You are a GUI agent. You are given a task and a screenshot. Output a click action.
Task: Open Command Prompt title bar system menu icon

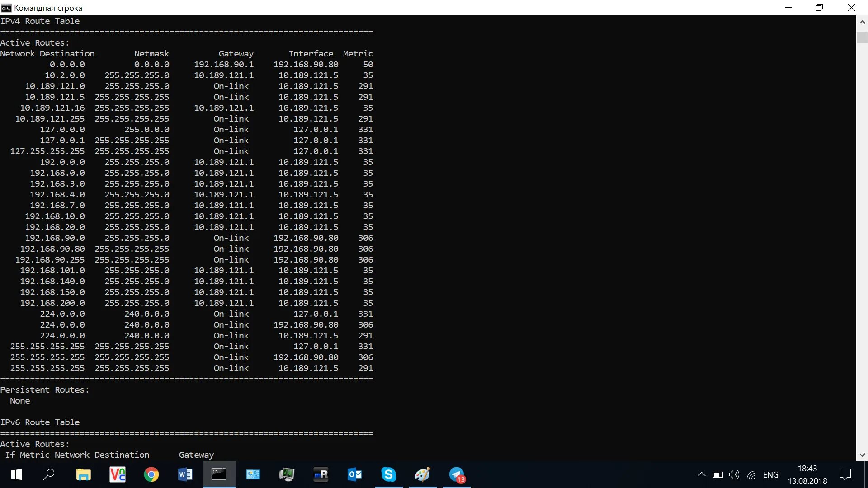6,8
